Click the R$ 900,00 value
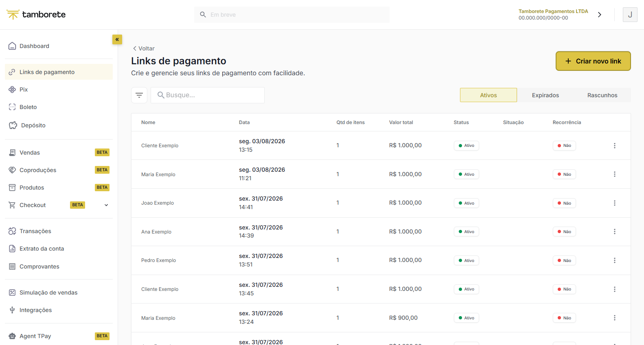The height and width of the screenshot is (345, 644). pyautogui.click(x=403, y=318)
